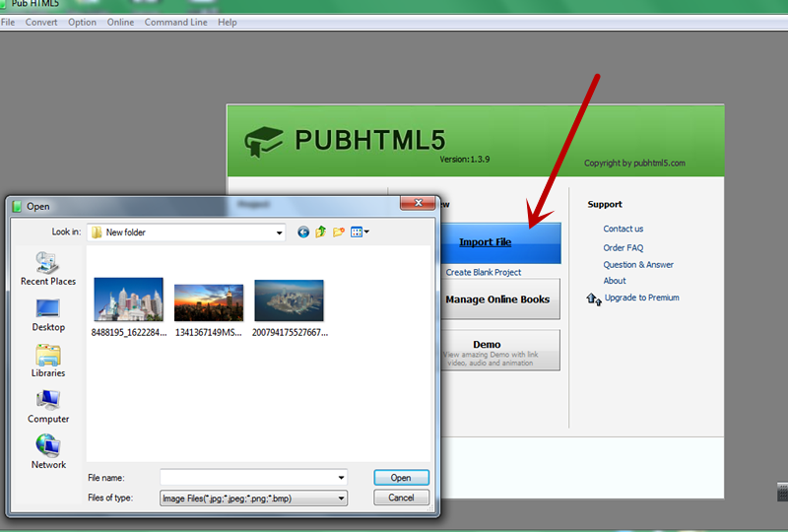Click Manage Online Books button

[x=500, y=299]
